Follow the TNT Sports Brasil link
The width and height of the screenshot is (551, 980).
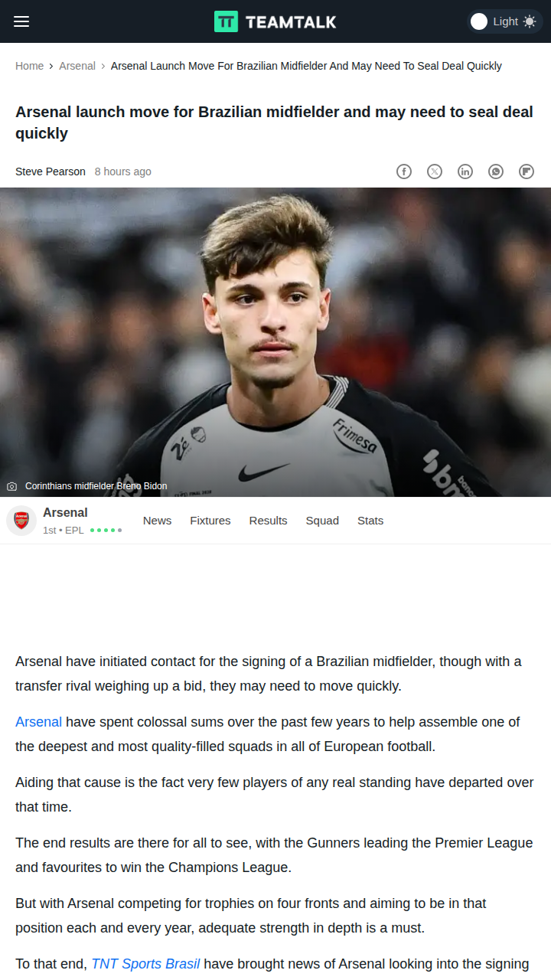145,964
